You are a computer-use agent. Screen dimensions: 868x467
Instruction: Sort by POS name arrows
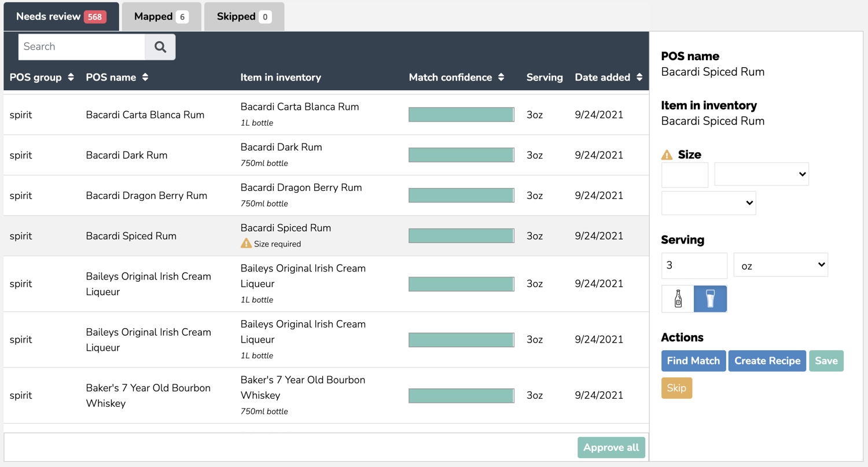pyautogui.click(x=145, y=78)
